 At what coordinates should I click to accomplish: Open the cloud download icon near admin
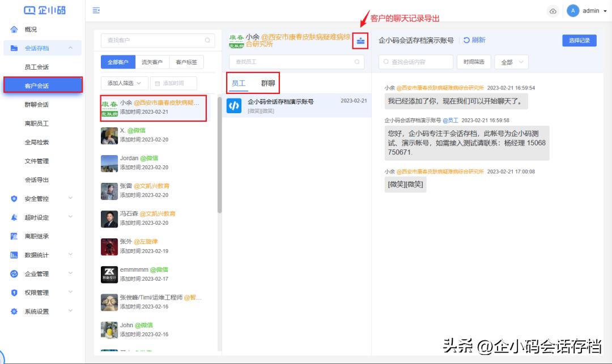coord(554,11)
